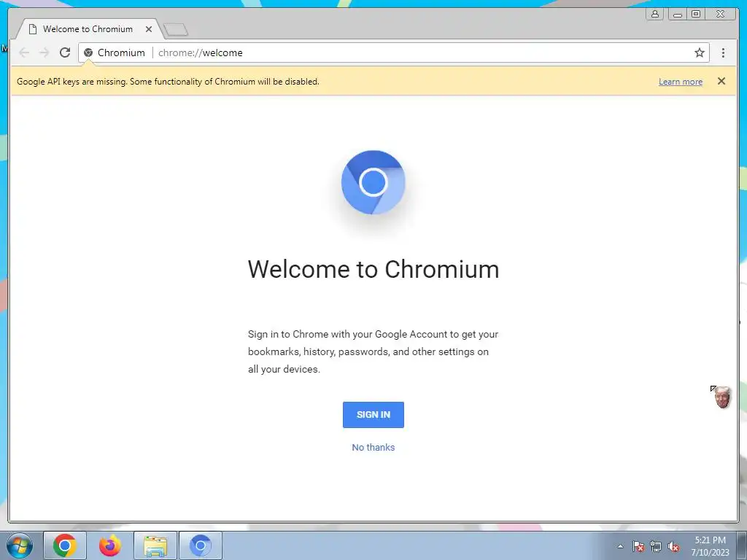Viewport: 747px width, 560px height.
Task: Open the Learn more link
Action: pyautogui.click(x=681, y=82)
